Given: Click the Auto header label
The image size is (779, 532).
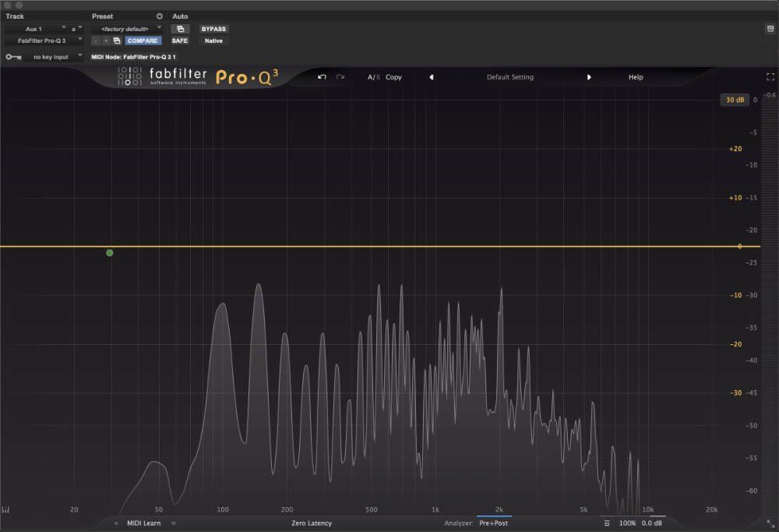Looking at the screenshot, I should 180,16.
